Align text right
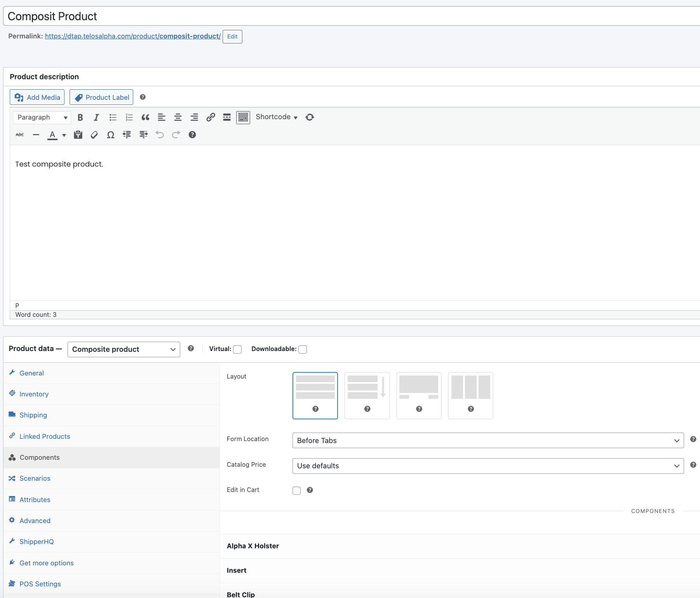 194,117
